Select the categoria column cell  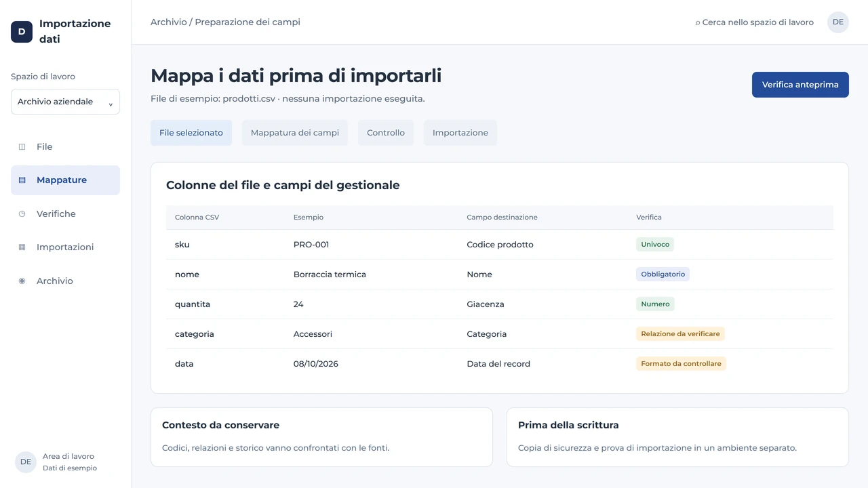(195, 334)
